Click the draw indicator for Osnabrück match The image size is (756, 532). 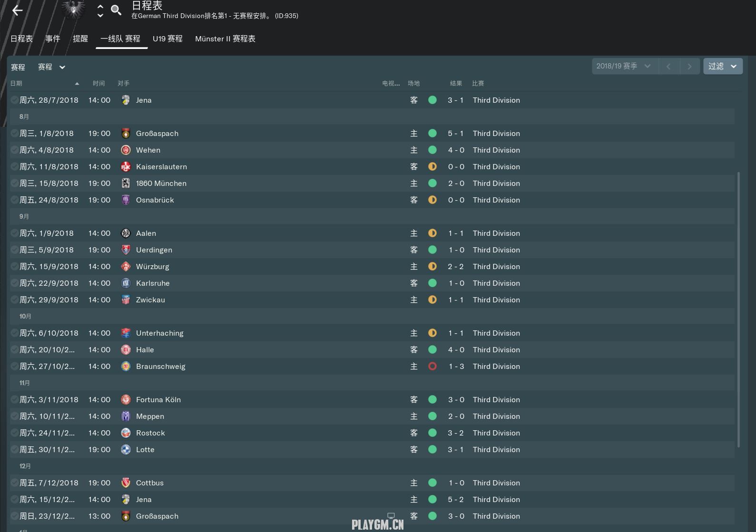click(x=432, y=200)
